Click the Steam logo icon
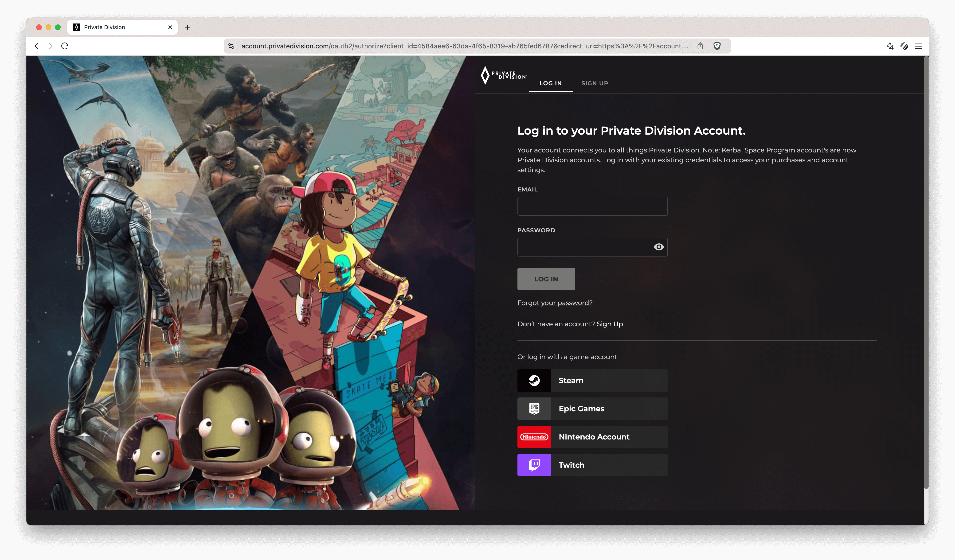Image resolution: width=955 pixels, height=560 pixels. [534, 380]
